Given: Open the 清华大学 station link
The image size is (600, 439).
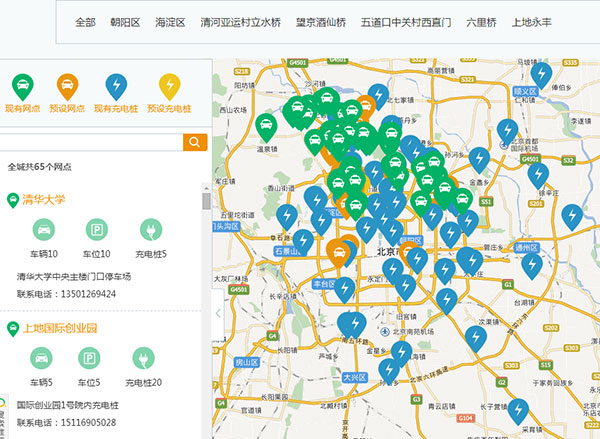Looking at the screenshot, I should point(44,199).
